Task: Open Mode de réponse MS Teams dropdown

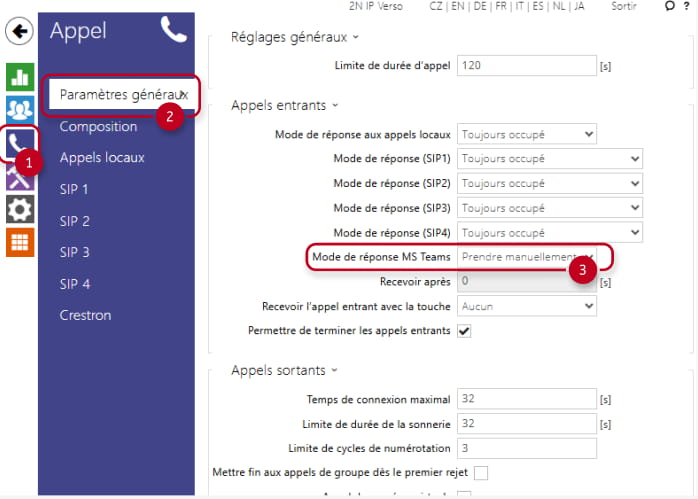Action: tap(527, 257)
